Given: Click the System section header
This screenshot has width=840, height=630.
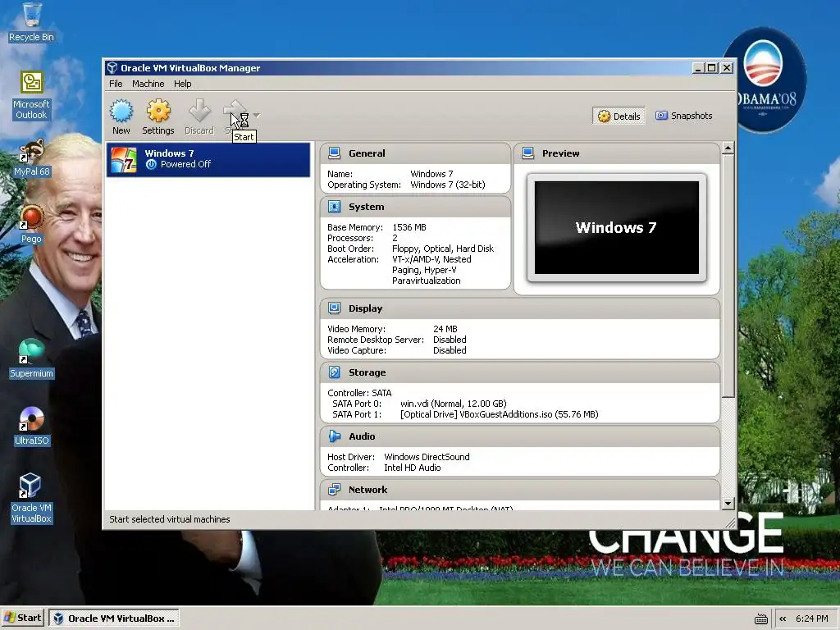Looking at the screenshot, I should [415, 207].
